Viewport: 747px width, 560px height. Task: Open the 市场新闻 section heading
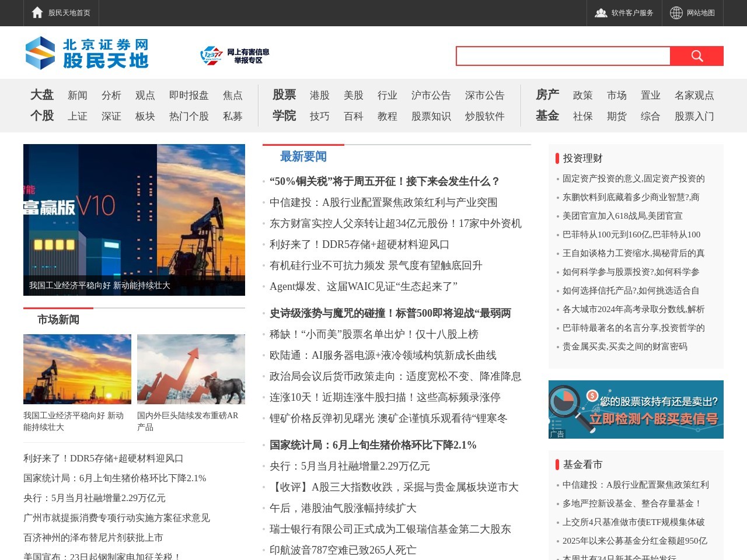pos(58,320)
